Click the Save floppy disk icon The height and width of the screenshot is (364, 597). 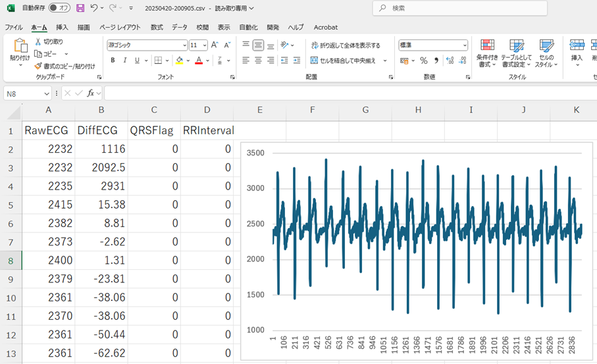[x=80, y=9]
